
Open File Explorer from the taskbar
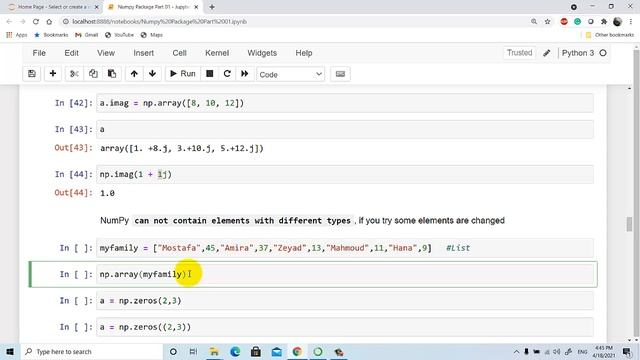214,352
